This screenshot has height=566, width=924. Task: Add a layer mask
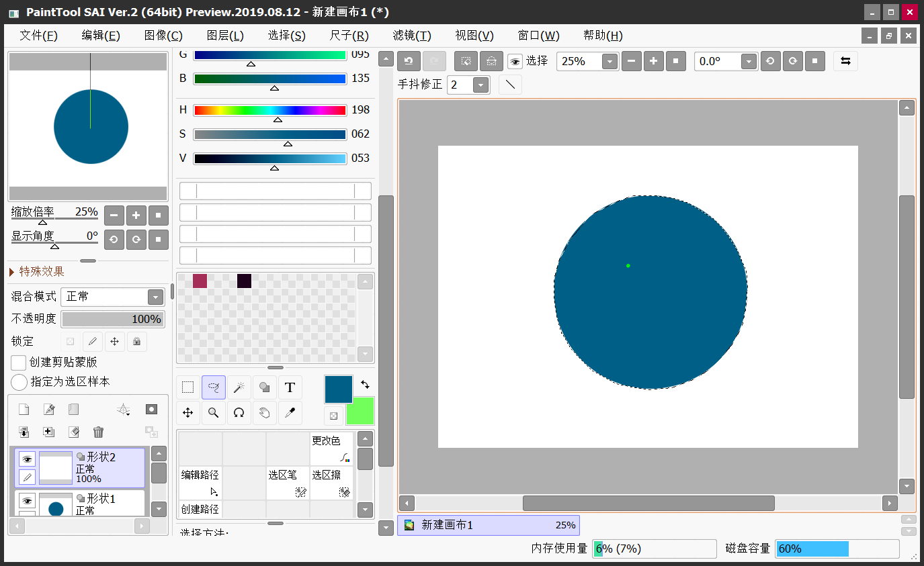(x=152, y=409)
